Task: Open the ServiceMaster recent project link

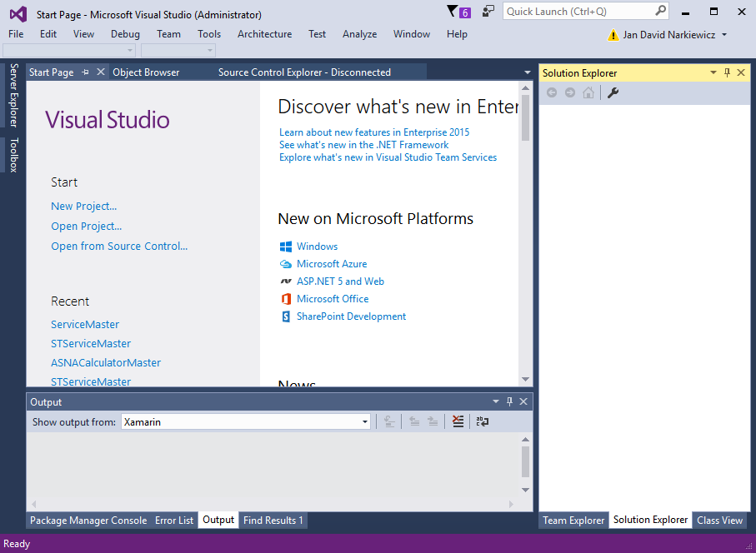Action: (x=84, y=324)
